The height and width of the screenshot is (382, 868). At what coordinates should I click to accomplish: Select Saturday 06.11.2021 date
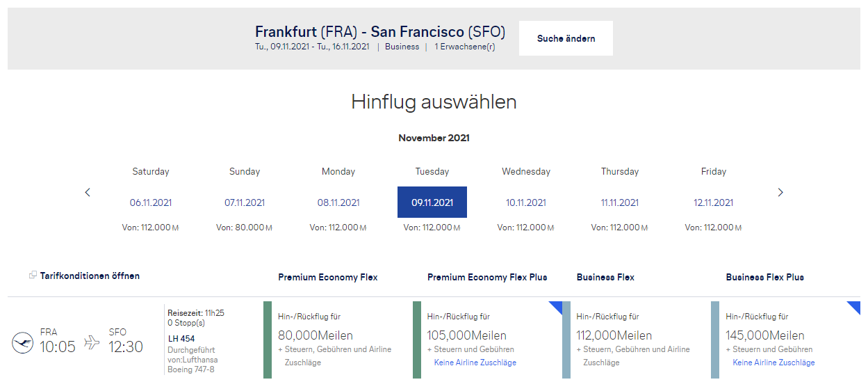[151, 202]
